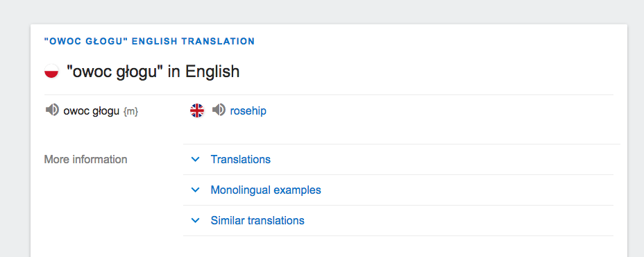Viewport: 644px width, 257px height.
Task: Open the Translations section link
Action: [x=241, y=159]
